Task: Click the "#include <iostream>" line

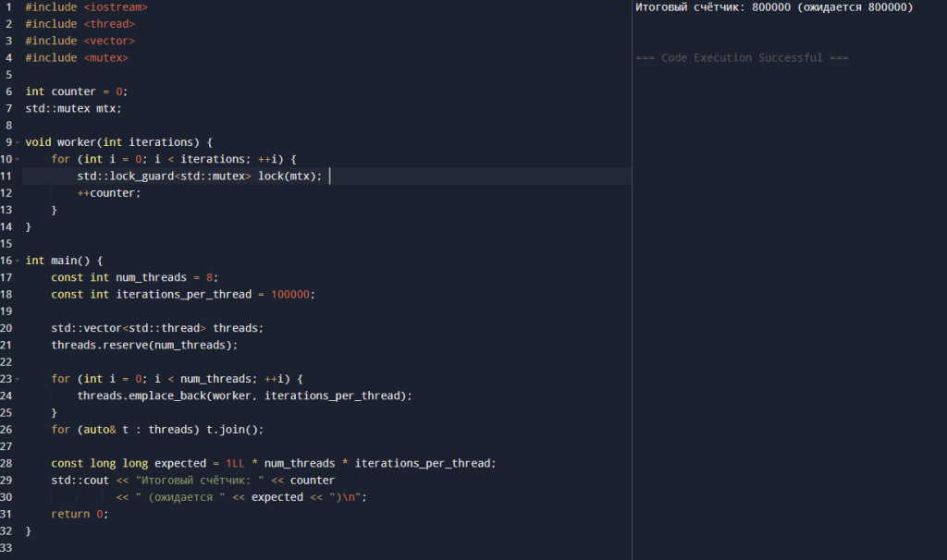Action: 85,7
